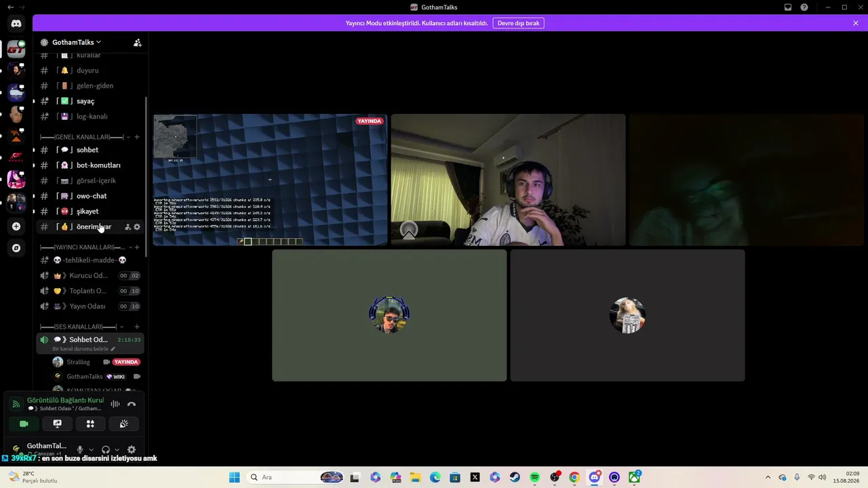Open the görsel-içerik channel
Image resolution: width=868 pixels, height=488 pixels.
click(x=90, y=181)
